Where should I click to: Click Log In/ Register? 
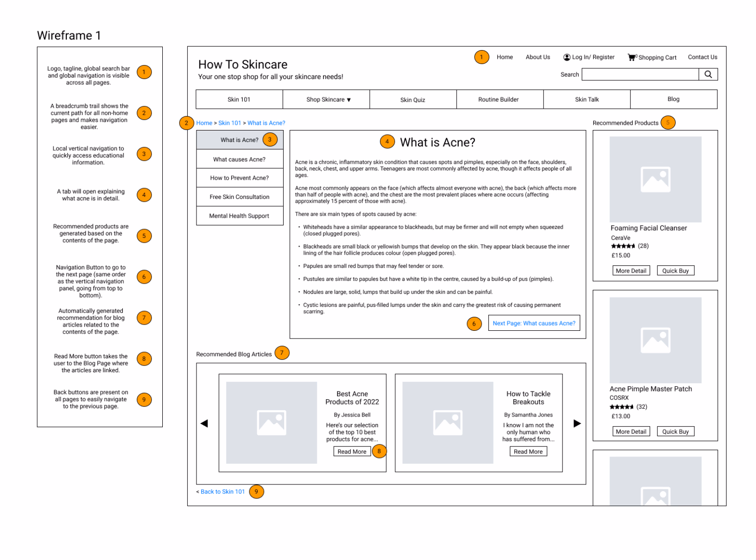pyautogui.click(x=593, y=57)
